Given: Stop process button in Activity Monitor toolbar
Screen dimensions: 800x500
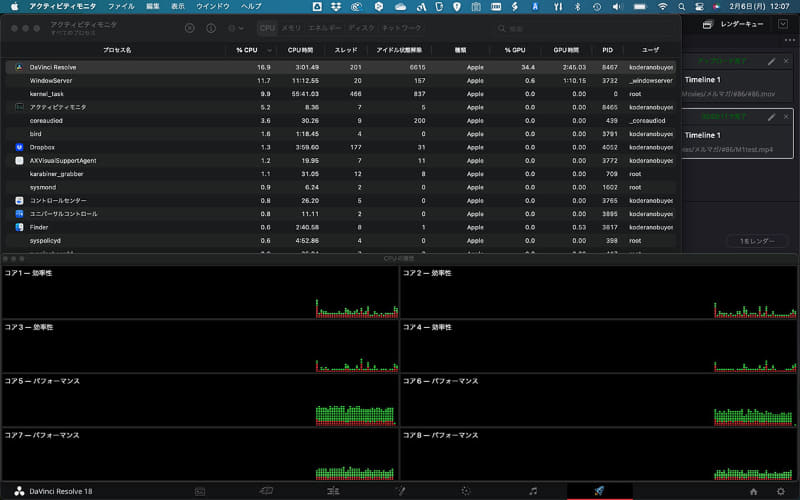Looking at the screenshot, I should pyautogui.click(x=189, y=28).
